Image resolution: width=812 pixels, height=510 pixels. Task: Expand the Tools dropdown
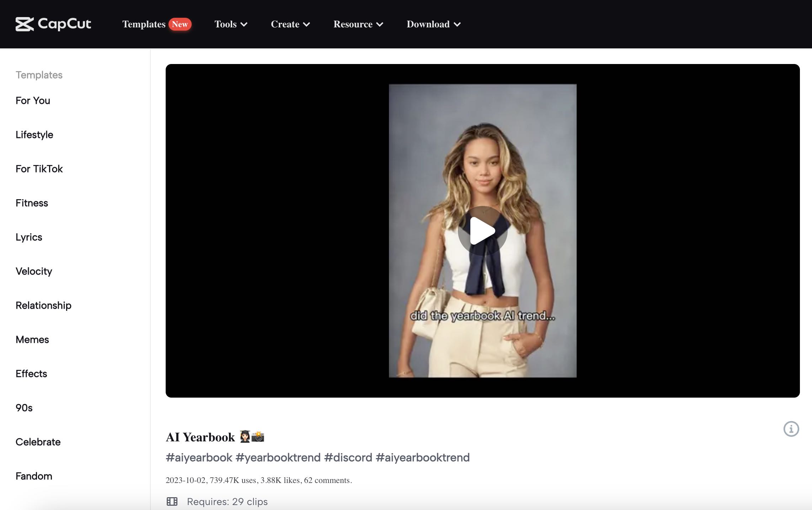[x=230, y=24]
